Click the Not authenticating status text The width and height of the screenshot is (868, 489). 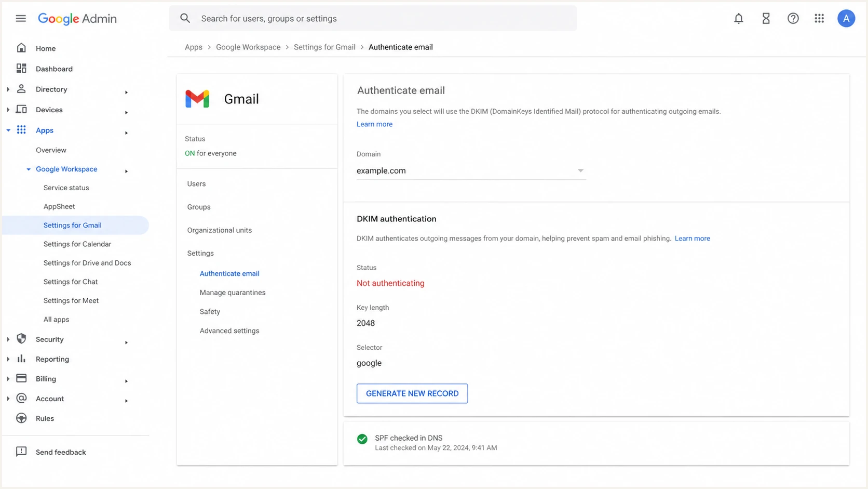click(390, 283)
